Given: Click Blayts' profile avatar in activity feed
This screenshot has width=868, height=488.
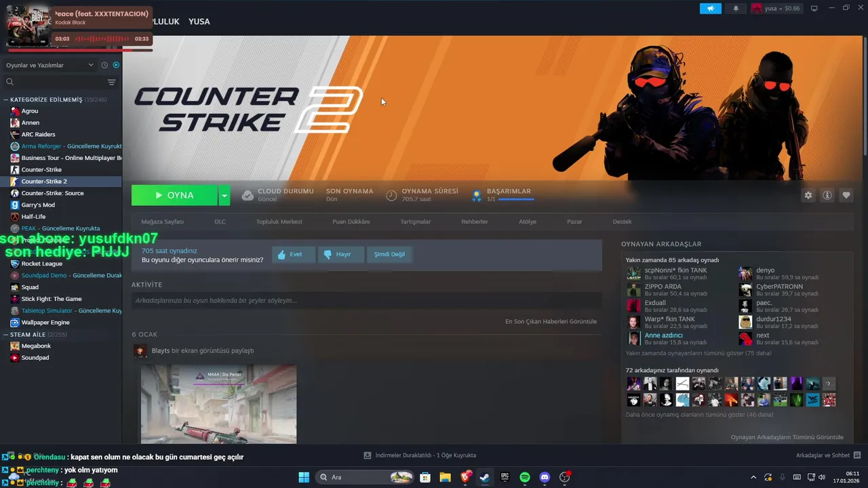Looking at the screenshot, I should (140, 350).
